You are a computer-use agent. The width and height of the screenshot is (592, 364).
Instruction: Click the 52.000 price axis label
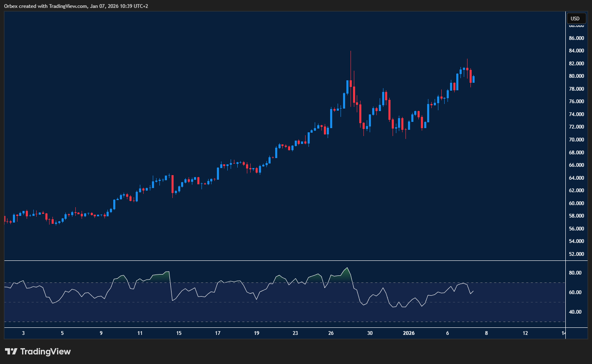(x=576, y=254)
